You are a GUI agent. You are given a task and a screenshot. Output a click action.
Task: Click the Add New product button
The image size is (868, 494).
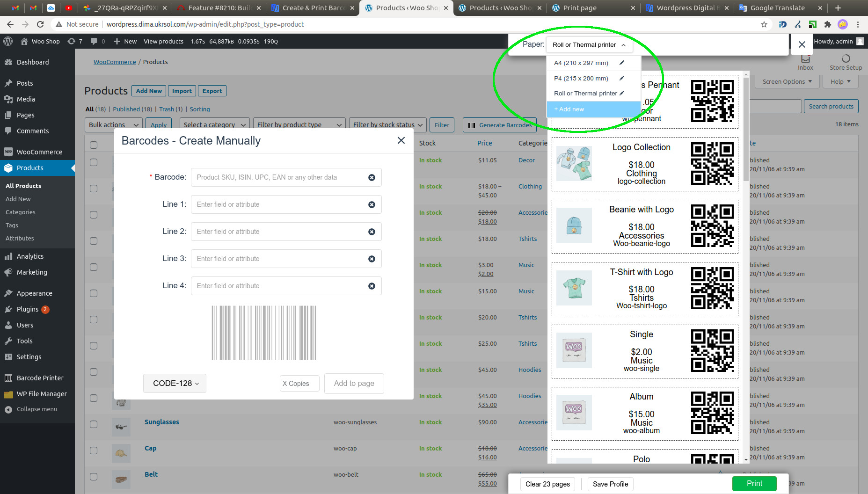149,91
